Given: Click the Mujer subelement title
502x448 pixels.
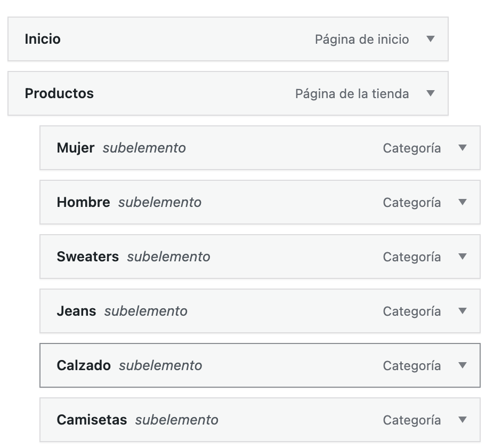Looking at the screenshot, I should tap(75, 148).
